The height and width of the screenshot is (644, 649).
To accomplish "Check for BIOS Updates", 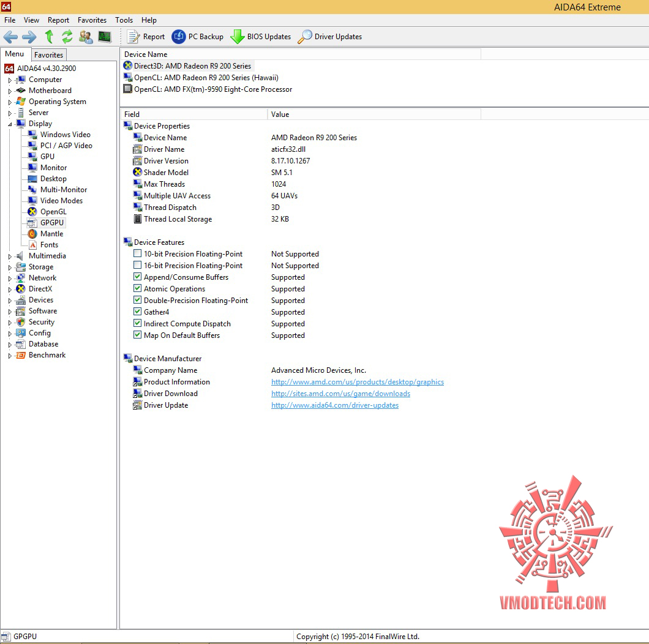I will coord(261,37).
